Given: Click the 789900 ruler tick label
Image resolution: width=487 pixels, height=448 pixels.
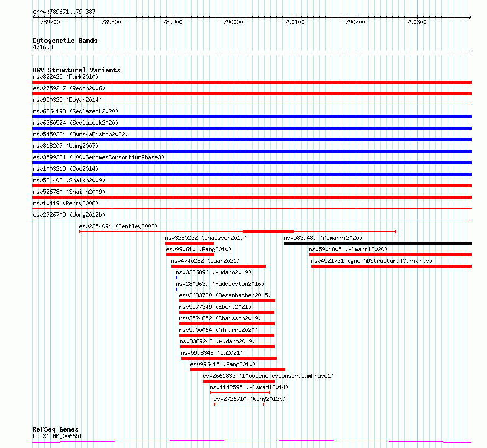Looking at the screenshot, I should [173, 22].
